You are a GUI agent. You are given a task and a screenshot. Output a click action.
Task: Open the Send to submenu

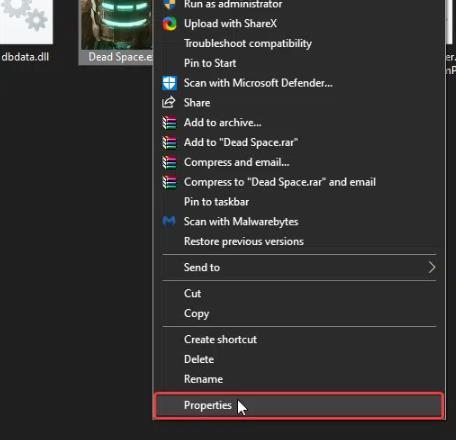(299, 267)
